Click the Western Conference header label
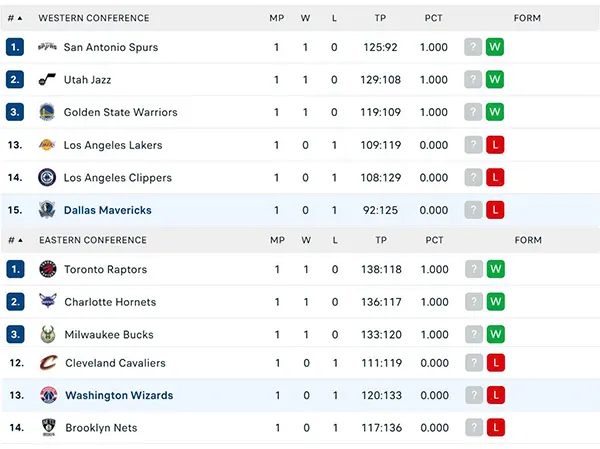Image resolution: width=600 pixels, height=449 pixels. point(93,18)
